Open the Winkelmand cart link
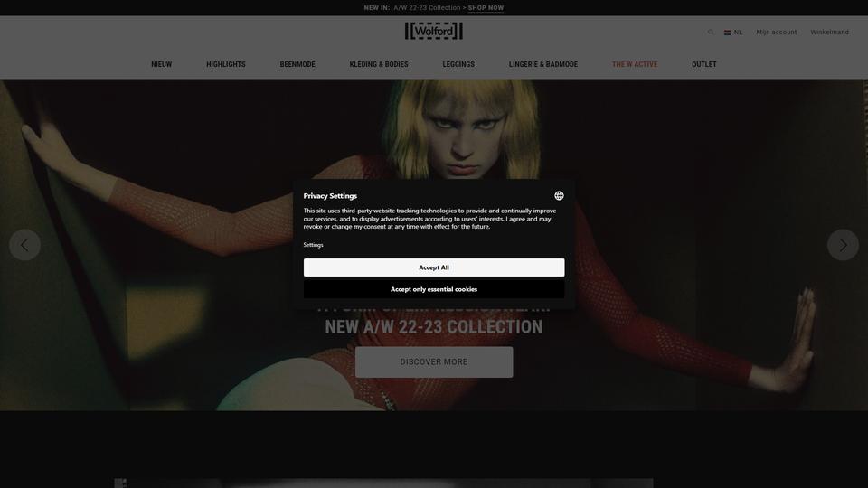 [x=829, y=33]
